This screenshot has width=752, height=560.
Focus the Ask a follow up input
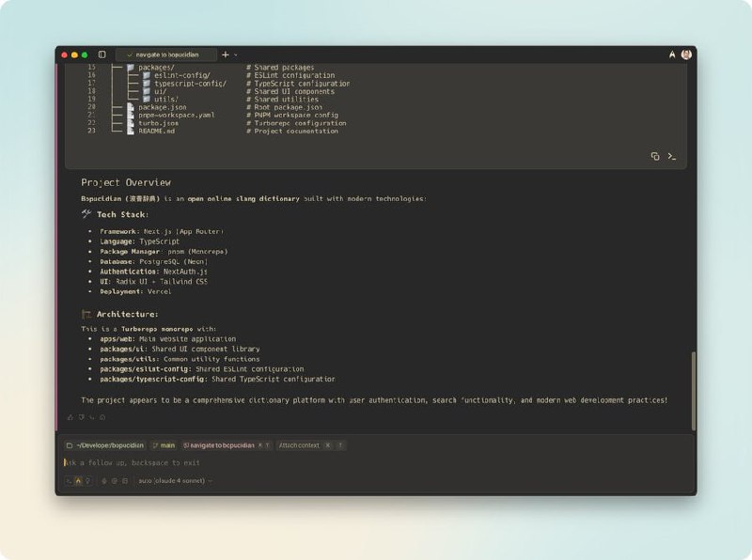click(376, 462)
